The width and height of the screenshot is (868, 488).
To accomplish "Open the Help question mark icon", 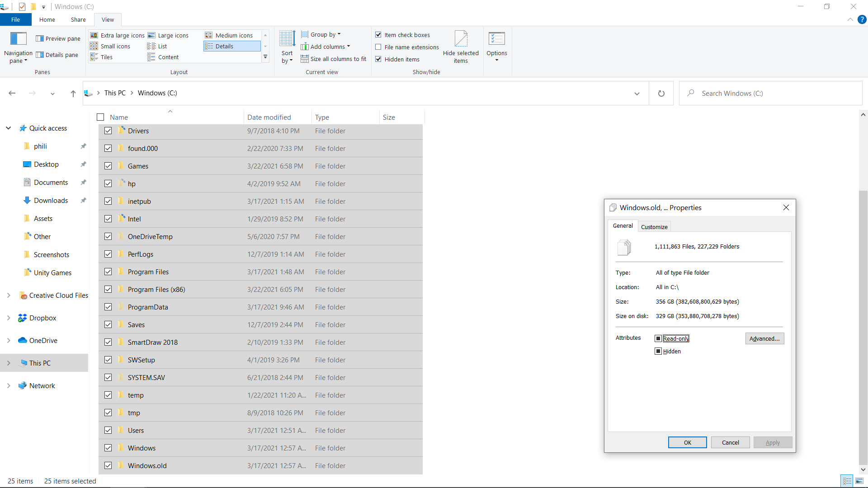I will [x=862, y=19].
